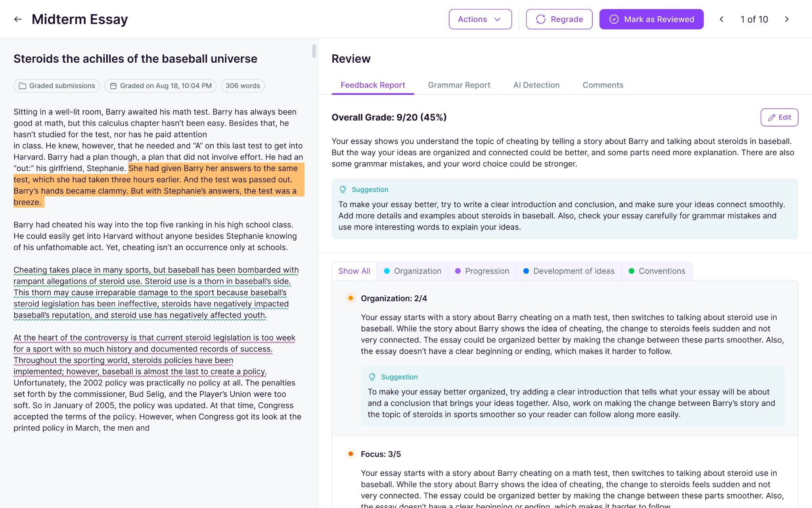Click the 'At the heart of the controversy' underlined passage
This screenshot has height=508, width=812.
(155, 355)
